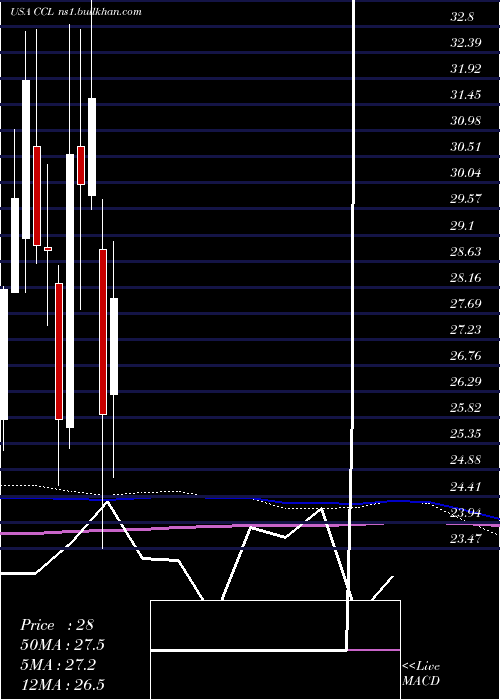Click the 29.1 price axis label
Viewport: 500px width, 700px height.
462,225
